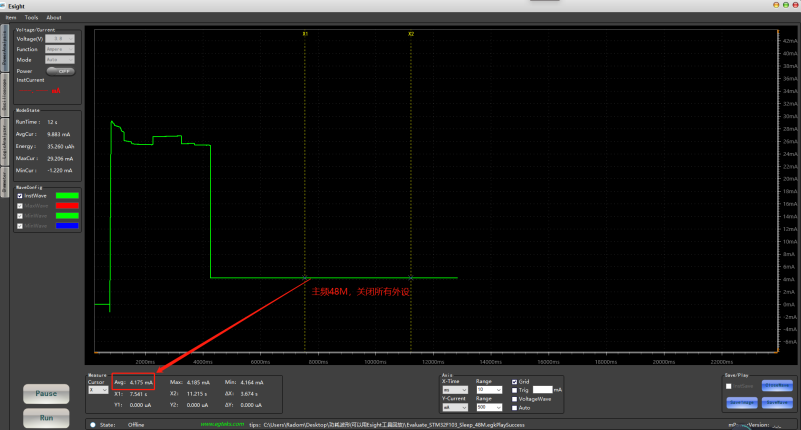Screen dimensions: 801x430
Task: Enable the VoltageWave checkbox
Action: [x=515, y=399]
